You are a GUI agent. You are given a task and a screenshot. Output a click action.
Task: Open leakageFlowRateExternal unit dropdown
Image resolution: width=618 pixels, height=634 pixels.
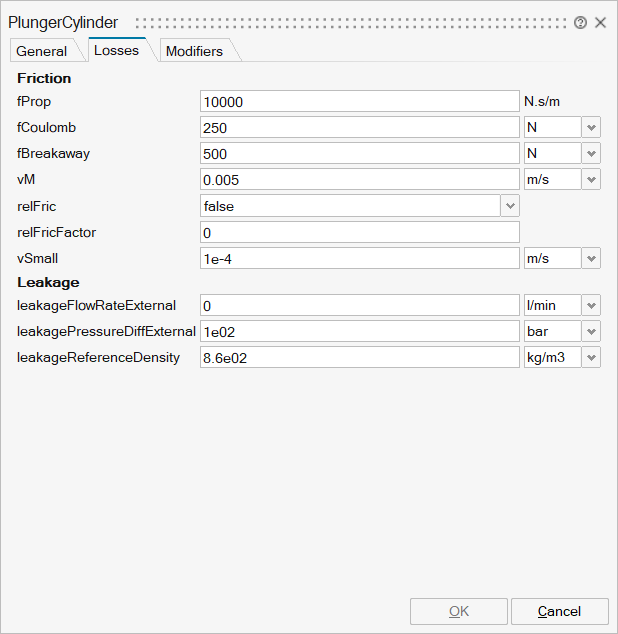click(x=591, y=306)
